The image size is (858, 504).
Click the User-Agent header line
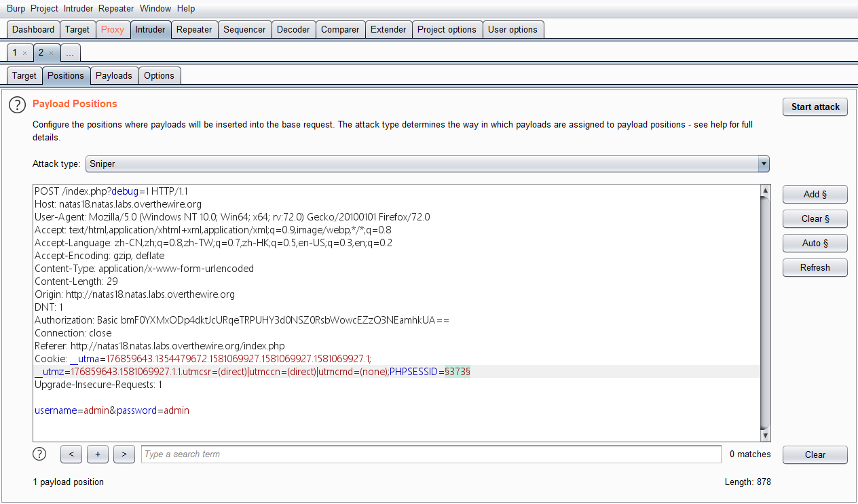coord(232,217)
